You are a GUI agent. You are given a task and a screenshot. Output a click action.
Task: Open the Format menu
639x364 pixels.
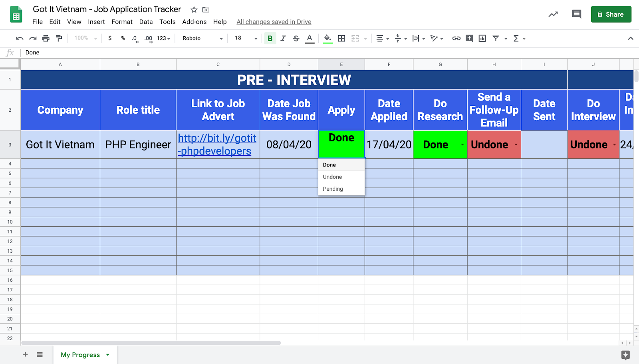[x=122, y=22]
